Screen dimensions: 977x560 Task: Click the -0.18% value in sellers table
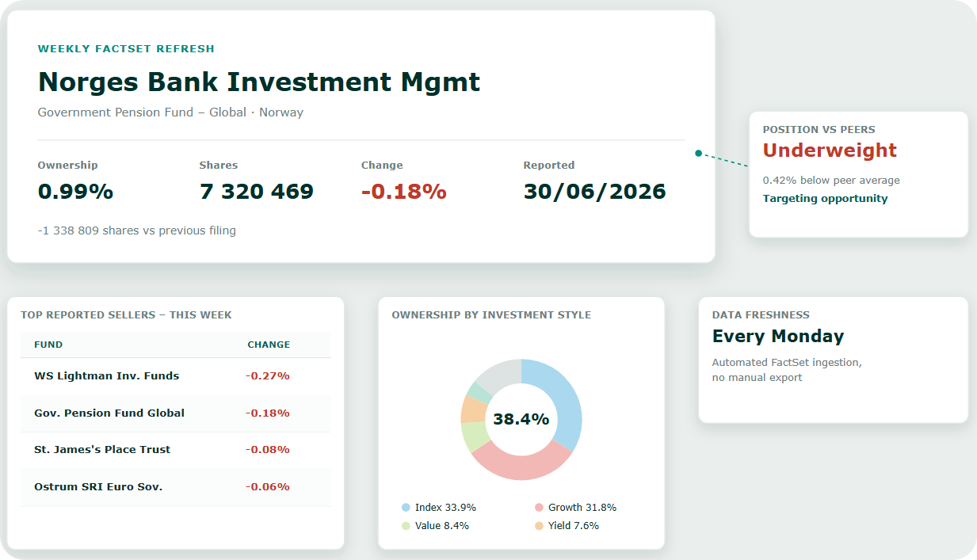coord(267,413)
